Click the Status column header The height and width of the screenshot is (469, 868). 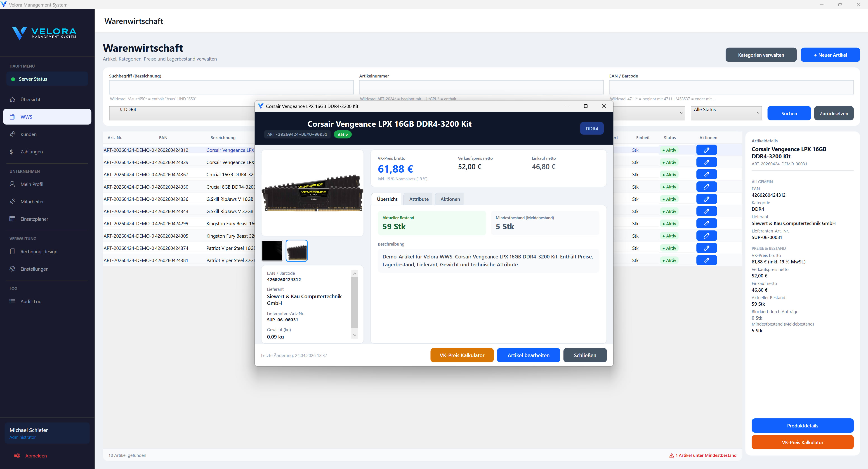(670, 138)
